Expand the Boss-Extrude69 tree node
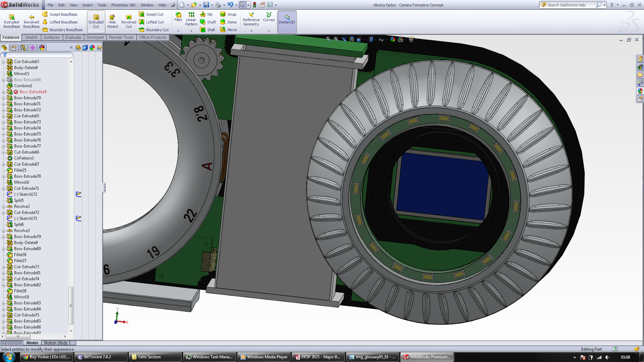The width and height of the screenshot is (644, 362). (x=4, y=92)
